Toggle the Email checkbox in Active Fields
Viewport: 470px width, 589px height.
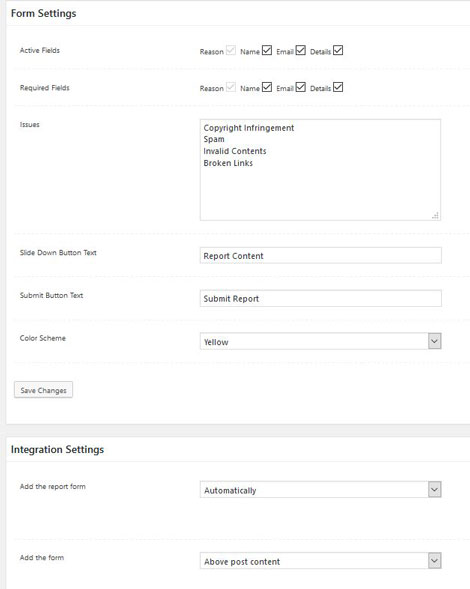pos(301,50)
